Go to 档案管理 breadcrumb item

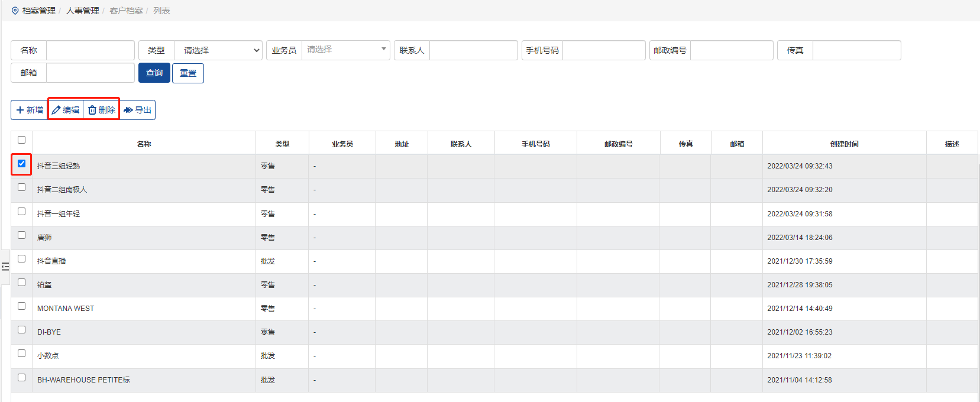coord(39,11)
